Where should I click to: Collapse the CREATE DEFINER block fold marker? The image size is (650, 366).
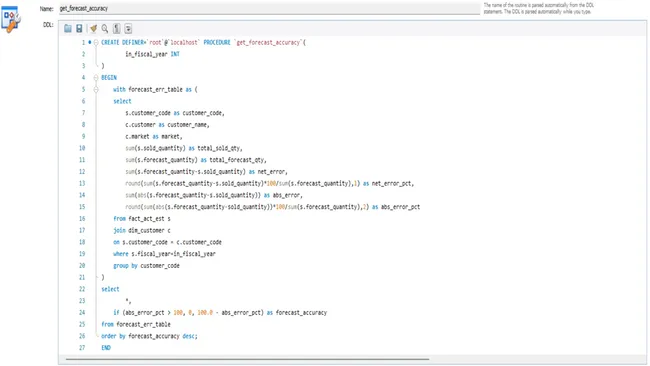[96, 42]
